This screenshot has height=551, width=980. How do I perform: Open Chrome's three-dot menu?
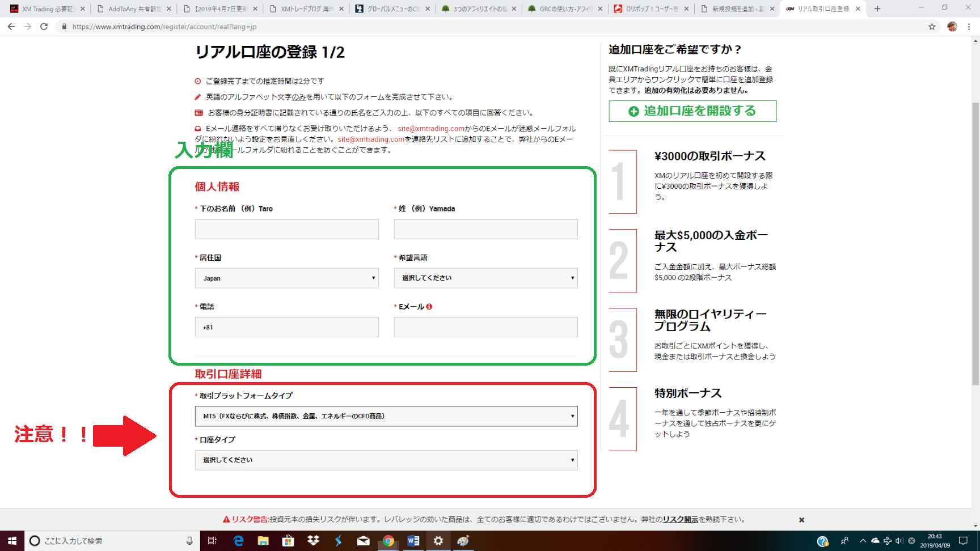tap(969, 27)
